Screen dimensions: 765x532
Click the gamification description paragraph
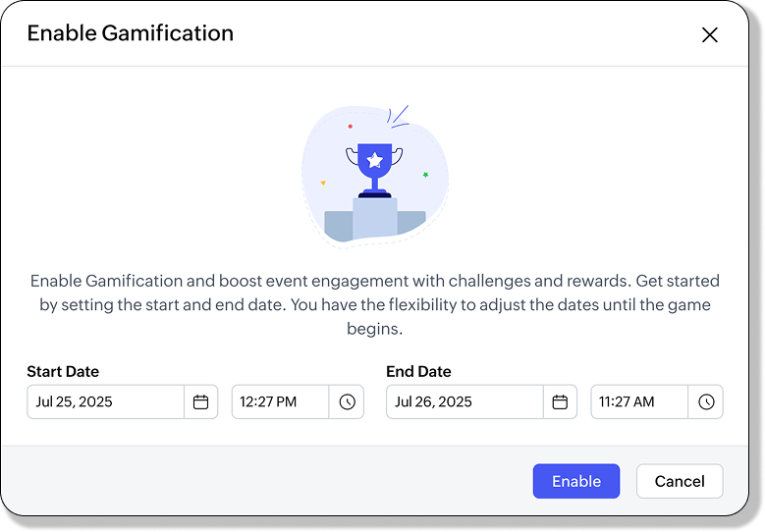tap(374, 304)
